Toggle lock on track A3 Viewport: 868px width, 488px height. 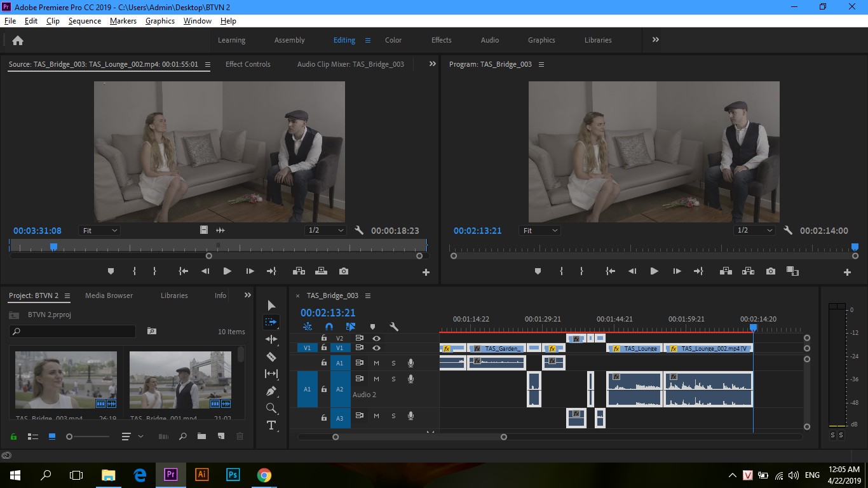click(x=323, y=417)
